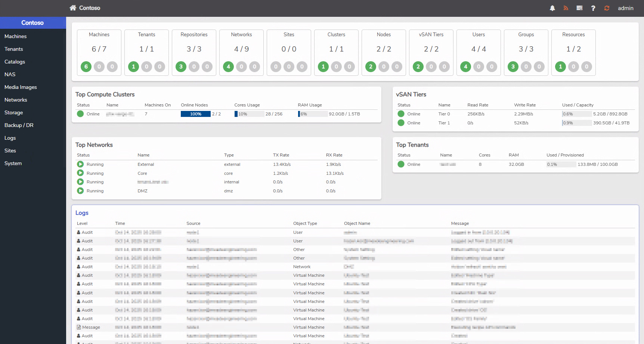The width and height of the screenshot is (644, 344).
Task: Click the notifications bell icon
Action: click(552, 8)
